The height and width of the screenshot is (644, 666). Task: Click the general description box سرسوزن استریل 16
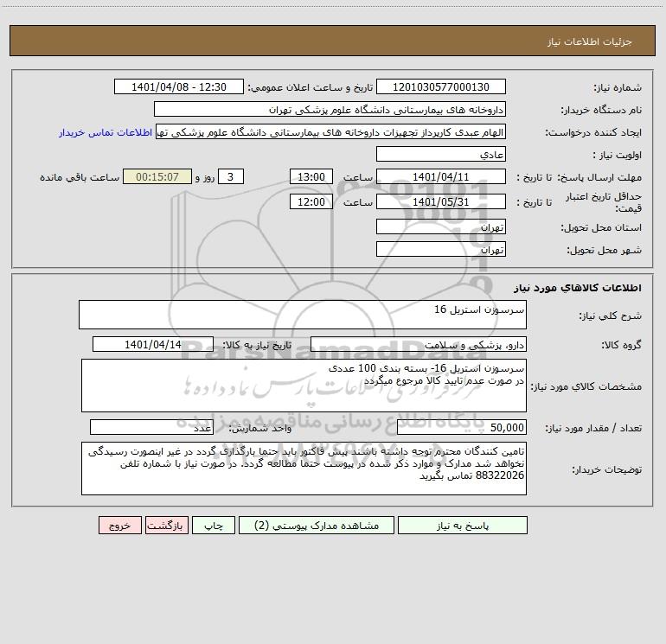point(303,315)
